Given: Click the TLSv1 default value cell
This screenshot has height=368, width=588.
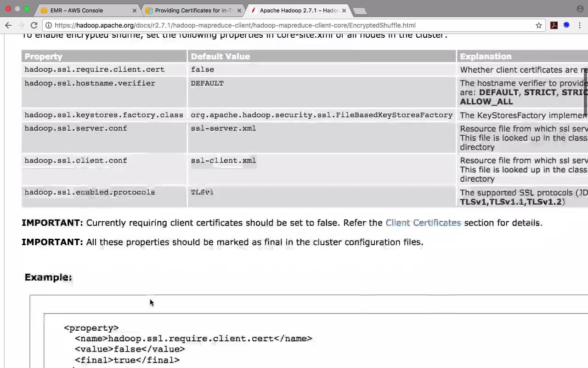Looking at the screenshot, I should (322, 196).
